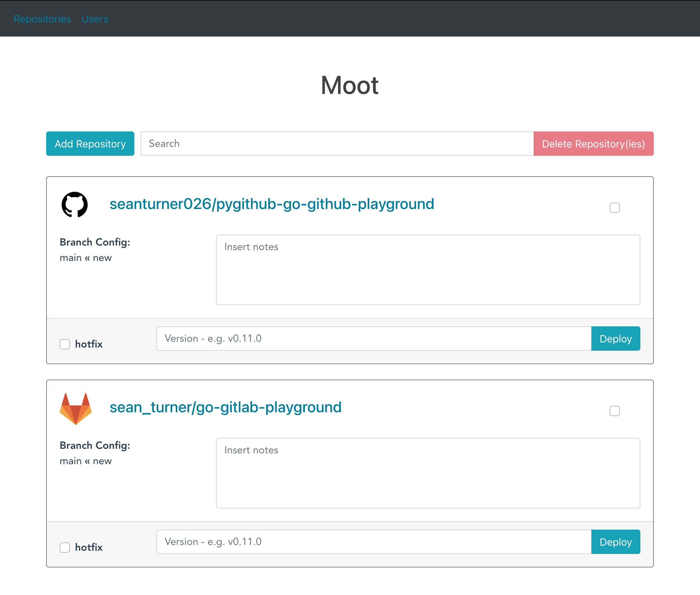
Task: Select the pygithub-go-github-playground repository checkbox
Action: tap(614, 208)
